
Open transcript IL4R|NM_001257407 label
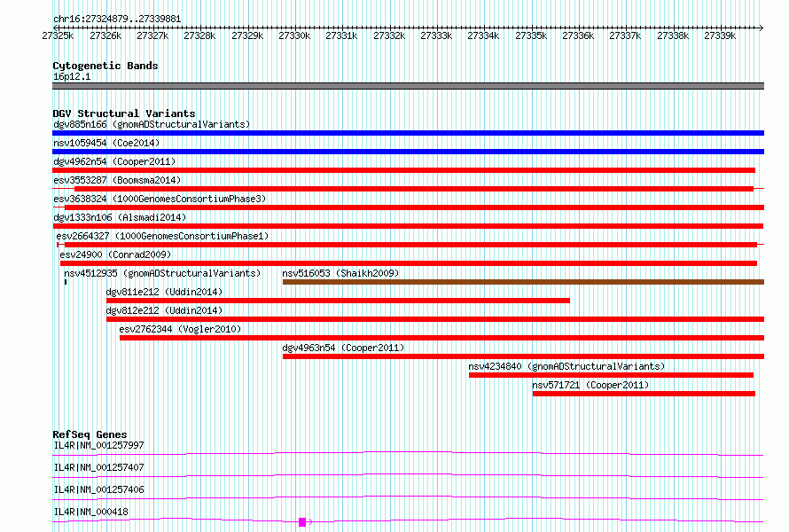point(98,467)
